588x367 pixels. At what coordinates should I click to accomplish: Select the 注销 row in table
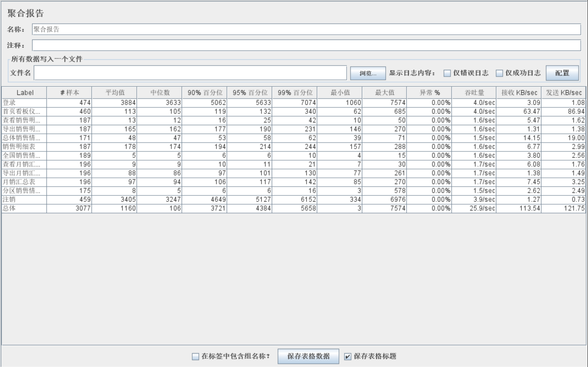pyautogui.click(x=10, y=199)
